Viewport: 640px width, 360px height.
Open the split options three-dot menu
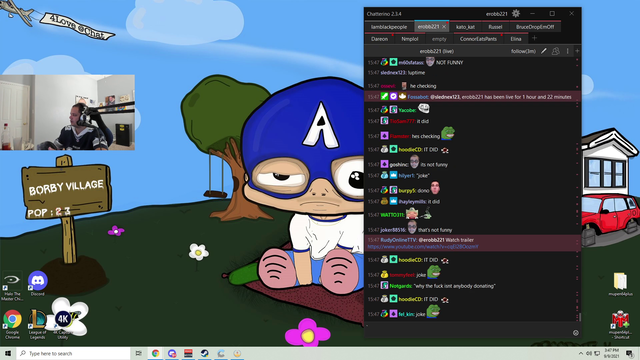pyautogui.click(x=567, y=51)
